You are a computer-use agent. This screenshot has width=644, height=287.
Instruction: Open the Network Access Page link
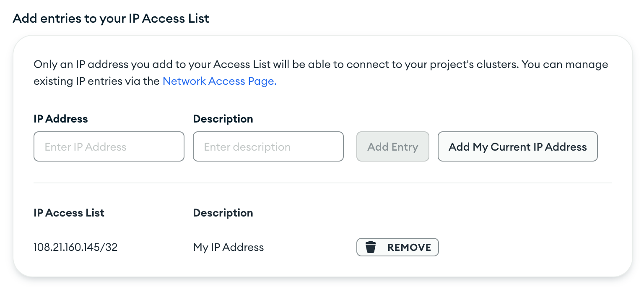point(219,81)
